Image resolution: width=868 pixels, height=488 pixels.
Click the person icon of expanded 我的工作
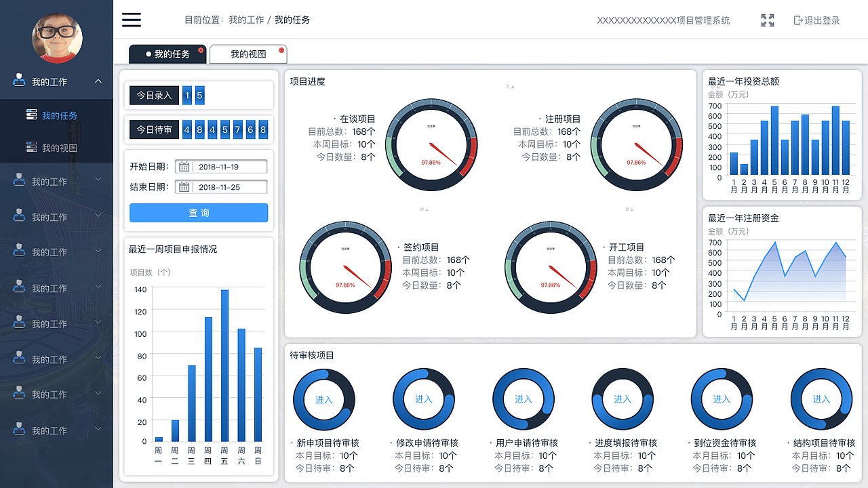click(x=19, y=80)
